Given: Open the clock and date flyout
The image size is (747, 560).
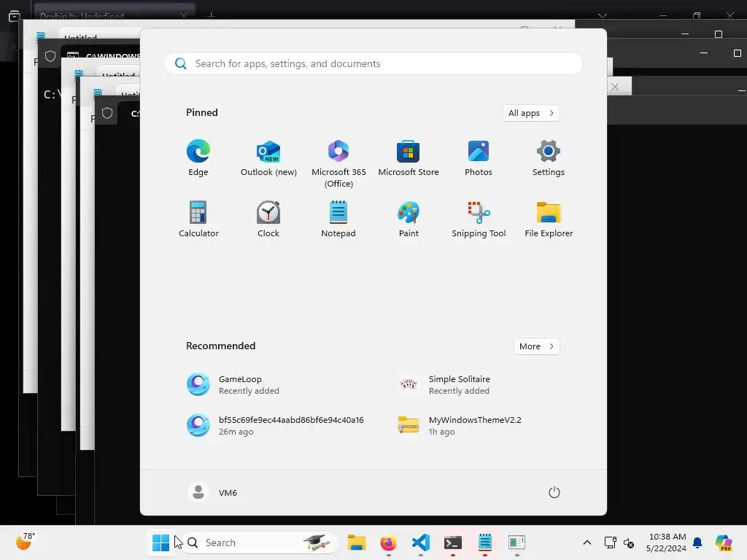Looking at the screenshot, I should coord(666,542).
